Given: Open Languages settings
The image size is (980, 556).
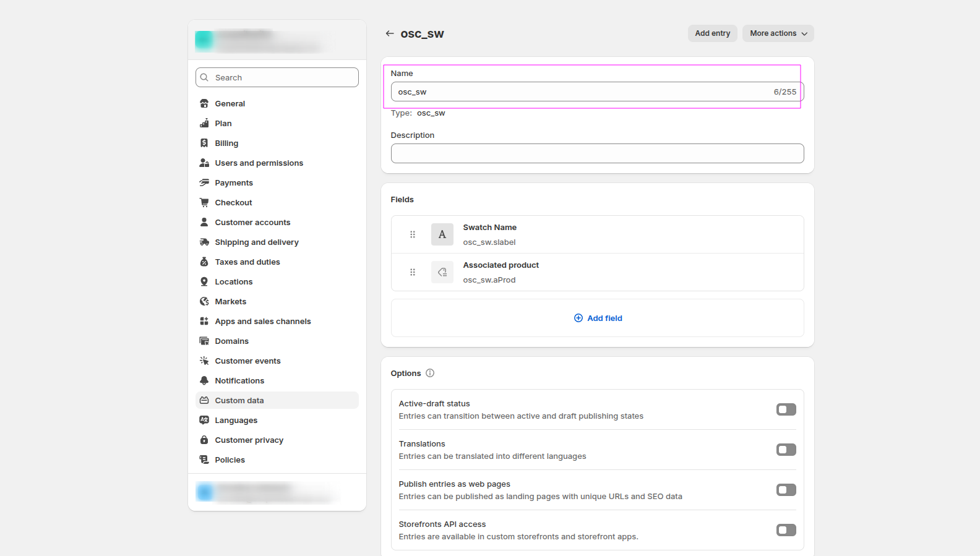Looking at the screenshot, I should tap(277, 420).
